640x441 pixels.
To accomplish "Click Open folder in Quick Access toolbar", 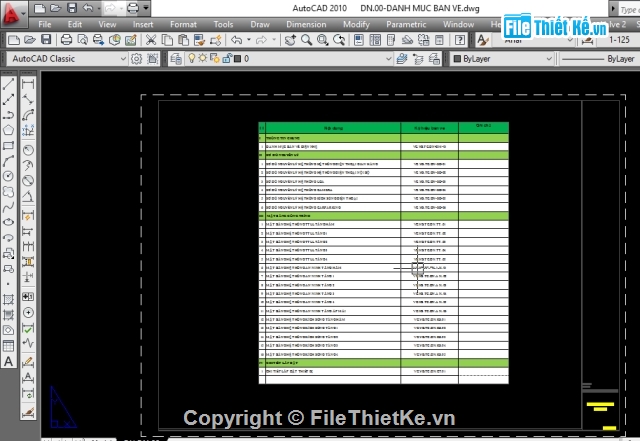I will tap(56, 8).
